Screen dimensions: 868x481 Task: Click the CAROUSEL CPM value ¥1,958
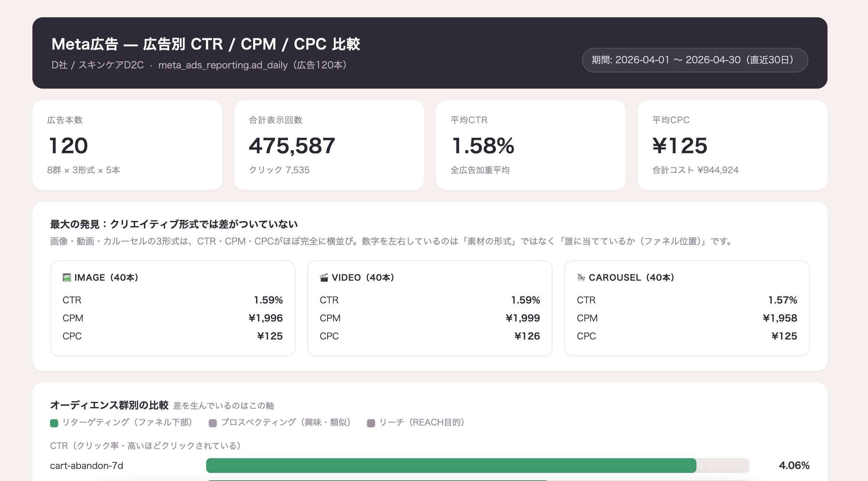click(780, 318)
